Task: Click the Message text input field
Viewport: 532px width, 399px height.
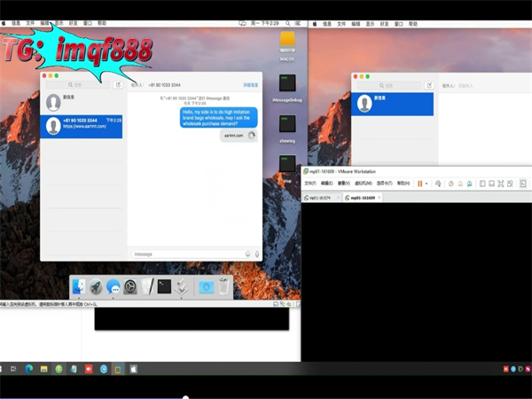Action: pyautogui.click(x=184, y=254)
